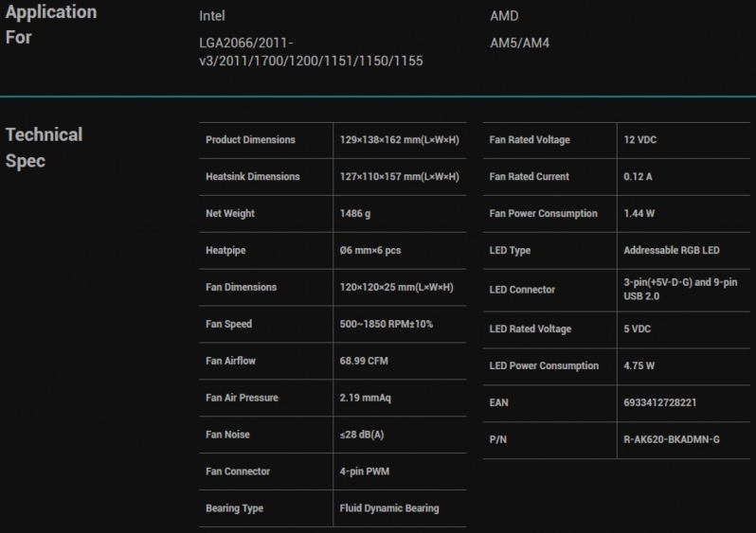The image size is (756, 533).
Task: Click the value '5 VDC'
Action: click(x=637, y=329)
